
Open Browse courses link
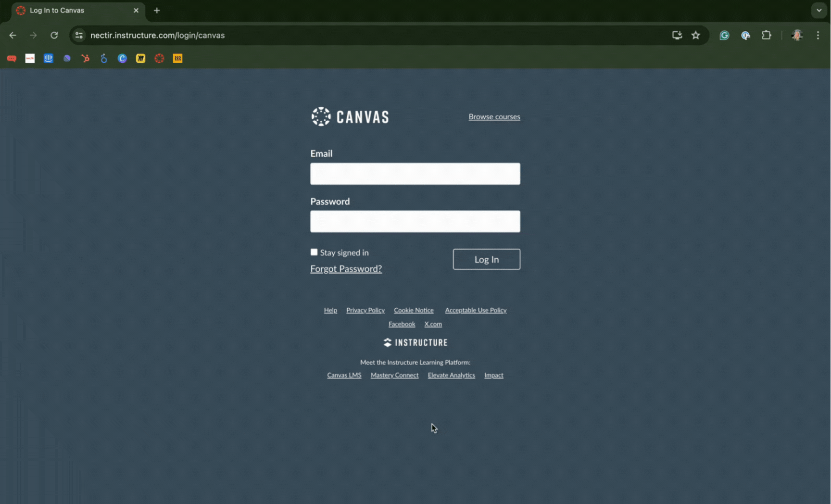pos(494,116)
